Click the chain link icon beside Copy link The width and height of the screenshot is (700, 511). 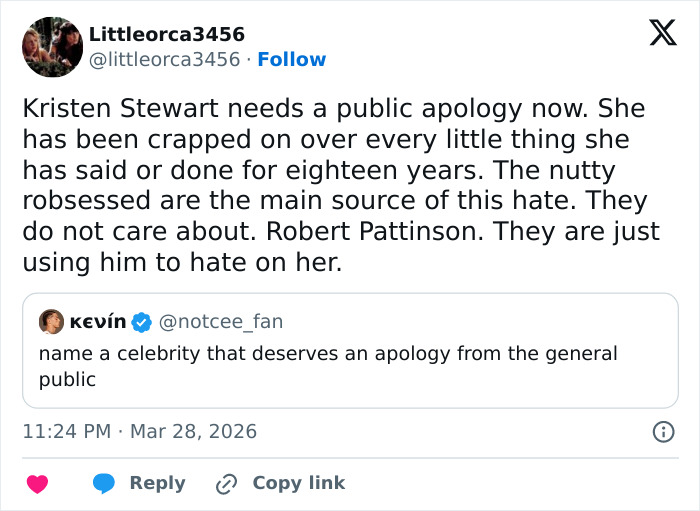[227, 483]
